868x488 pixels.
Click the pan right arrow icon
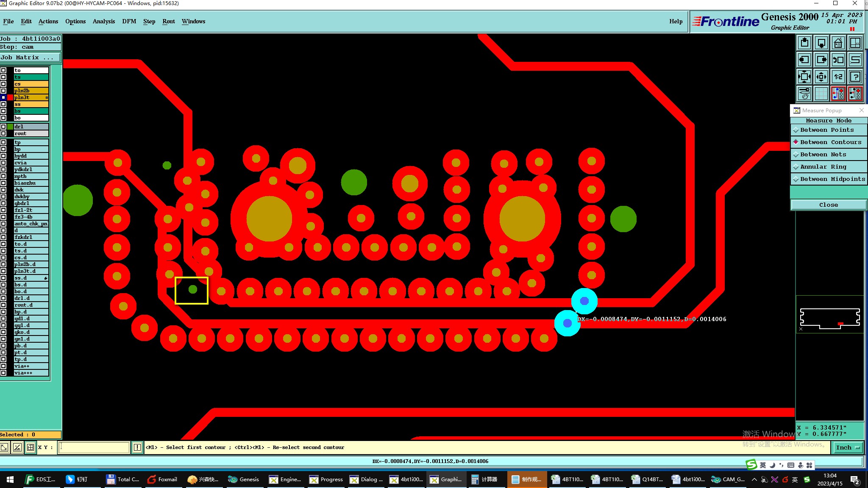point(821,60)
